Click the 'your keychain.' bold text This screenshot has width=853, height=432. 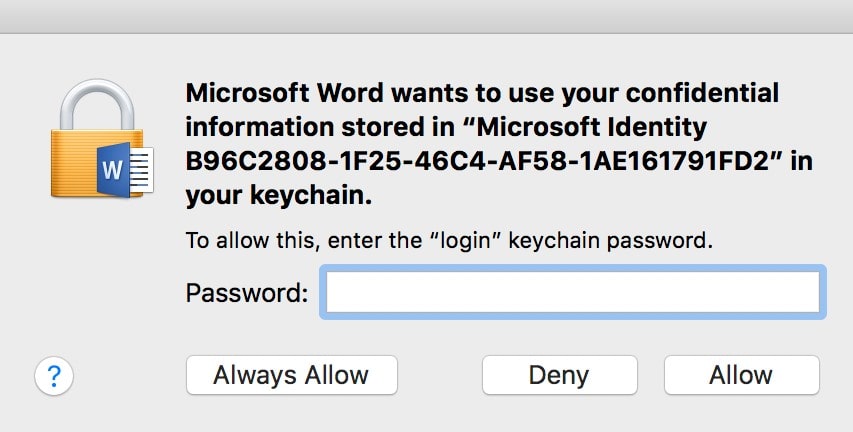[279, 196]
